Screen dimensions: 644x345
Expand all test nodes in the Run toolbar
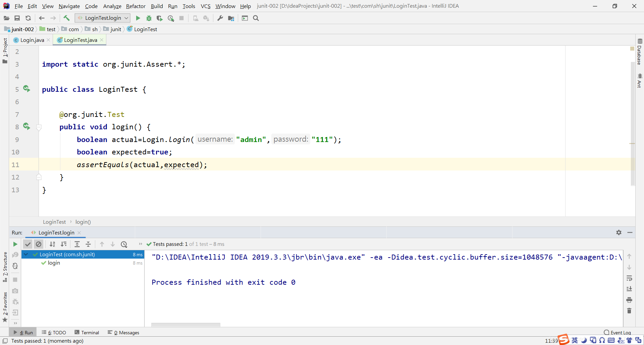point(77,244)
